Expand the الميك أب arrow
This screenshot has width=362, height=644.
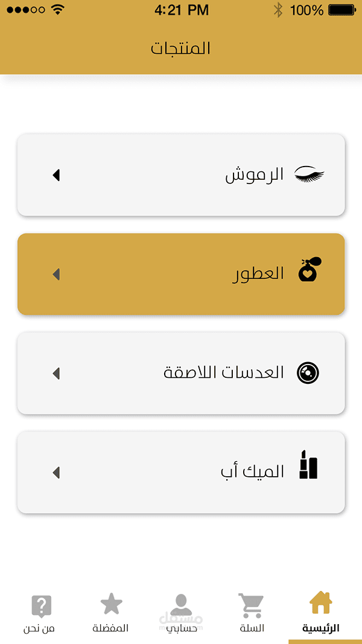point(56,473)
